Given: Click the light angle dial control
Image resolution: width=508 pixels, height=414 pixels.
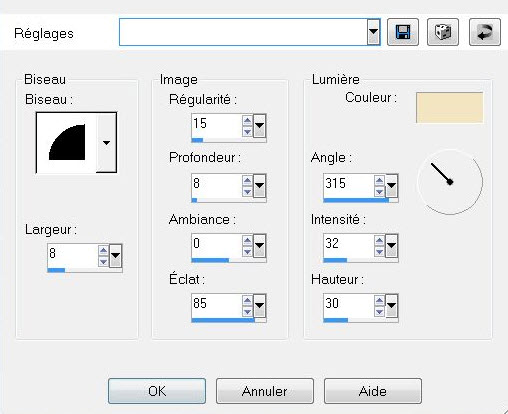Looking at the screenshot, I should 450,182.
